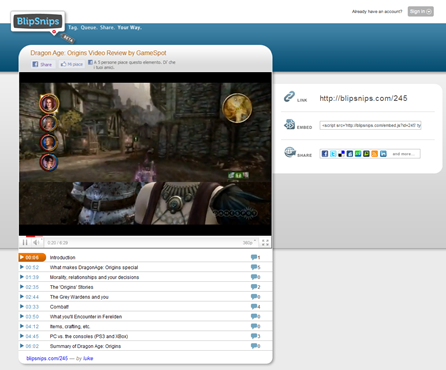Select the 'Introduction' chapter title

(63, 257)
